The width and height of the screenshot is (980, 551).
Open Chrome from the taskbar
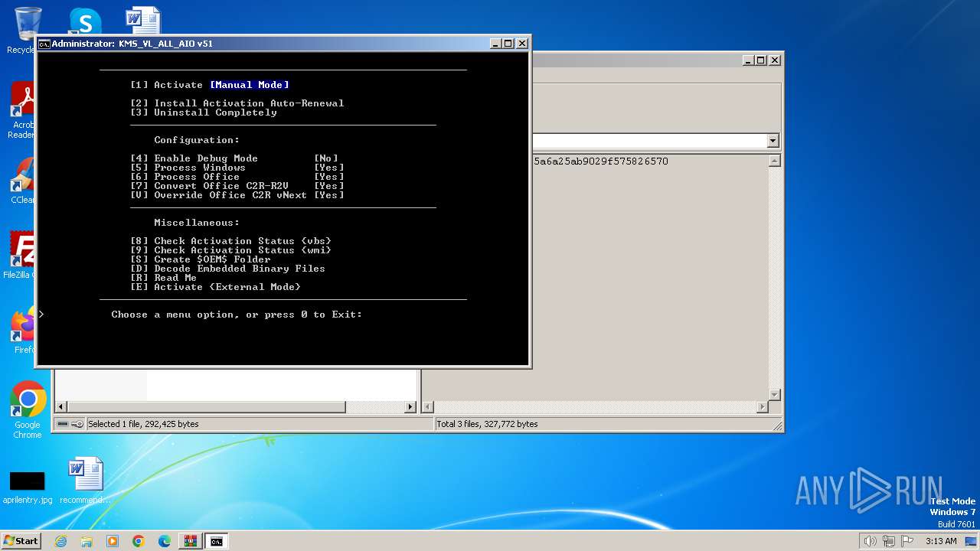tap(139, 541)
